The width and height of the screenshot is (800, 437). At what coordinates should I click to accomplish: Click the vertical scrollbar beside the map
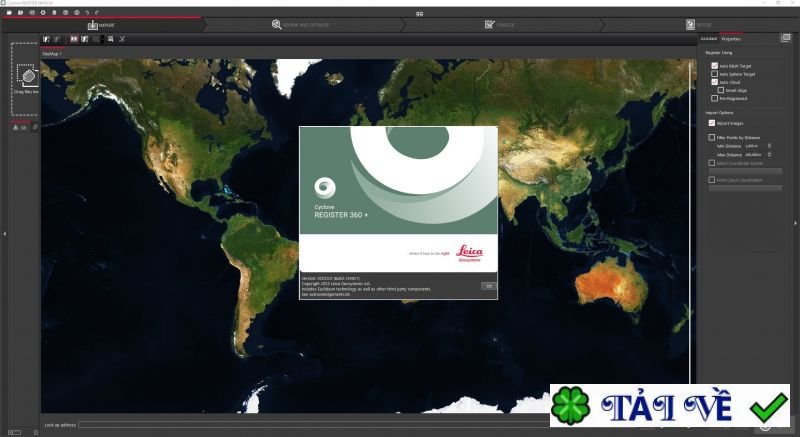[690, 222]
